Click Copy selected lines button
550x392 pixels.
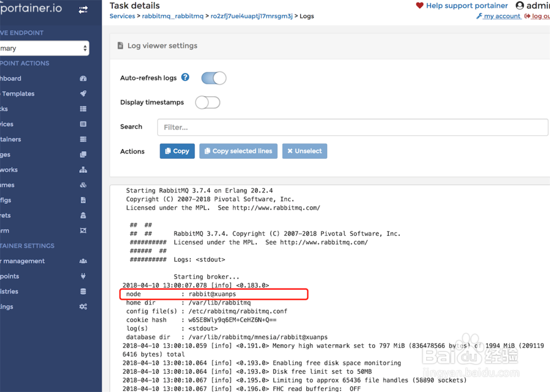click(x=239, y=151)
